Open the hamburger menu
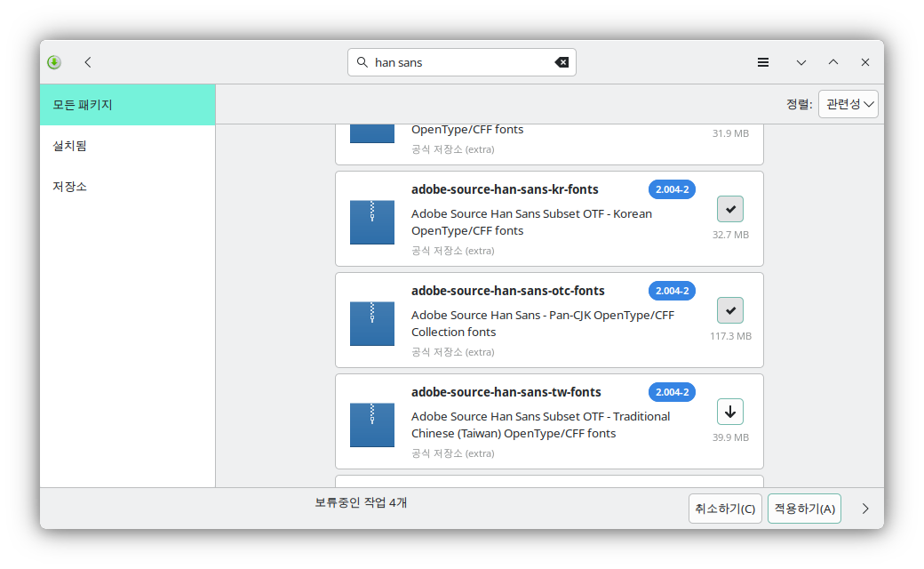The height and width of the screenshot is (569, 924). [763, 62]
